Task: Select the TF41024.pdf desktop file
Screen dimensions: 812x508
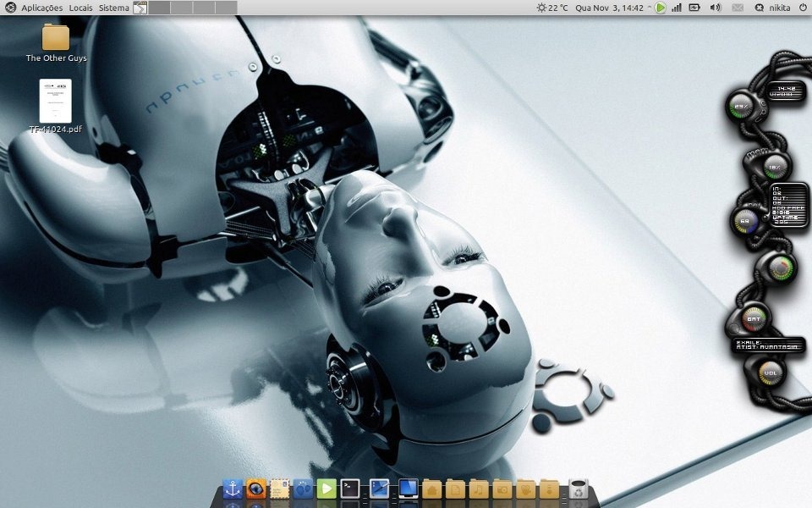Action: tap(55, 102)
